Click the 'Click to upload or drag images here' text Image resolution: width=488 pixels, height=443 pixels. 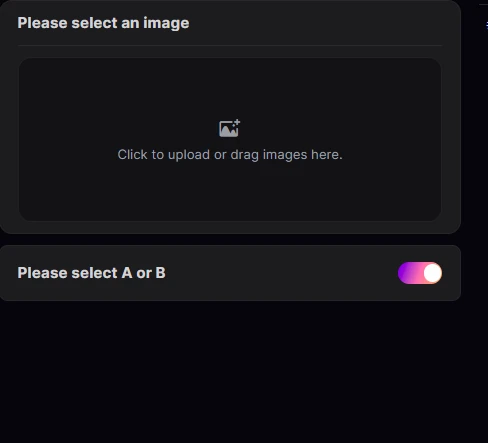230,155
